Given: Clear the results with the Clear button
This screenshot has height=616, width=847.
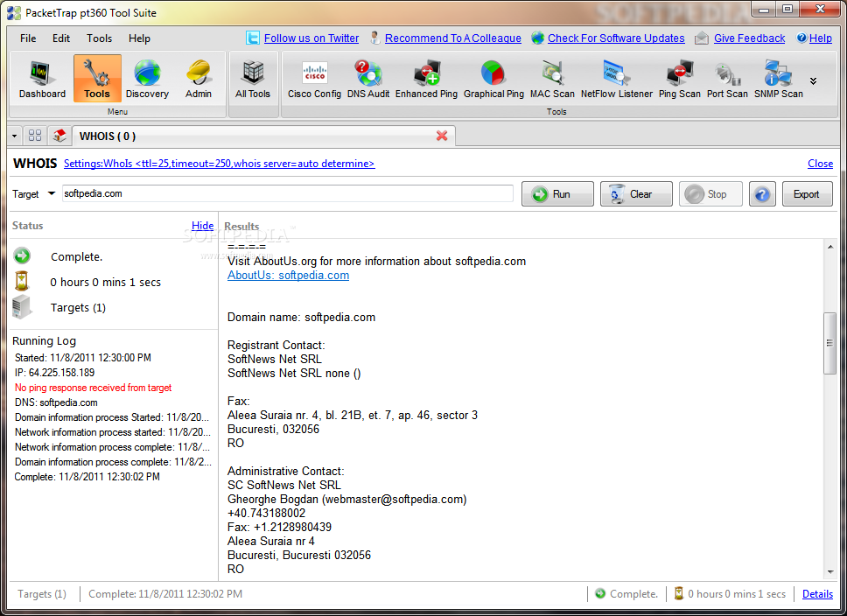Looking at the screenshot, I should 636,194.
